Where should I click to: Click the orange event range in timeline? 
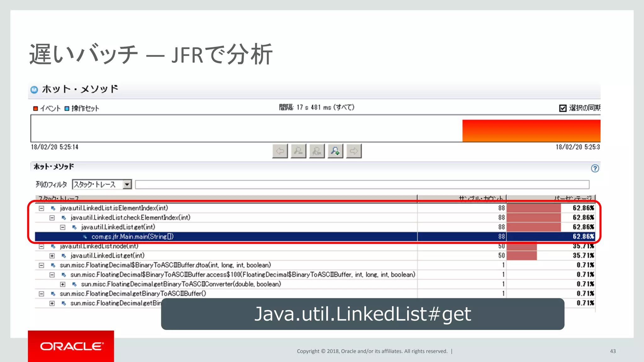[531, 131]
